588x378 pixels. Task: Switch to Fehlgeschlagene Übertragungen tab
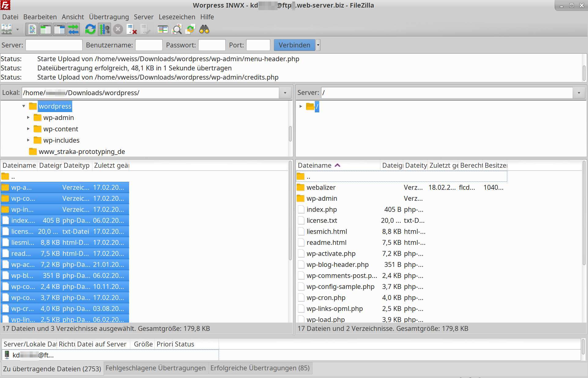tap(156, 368)
